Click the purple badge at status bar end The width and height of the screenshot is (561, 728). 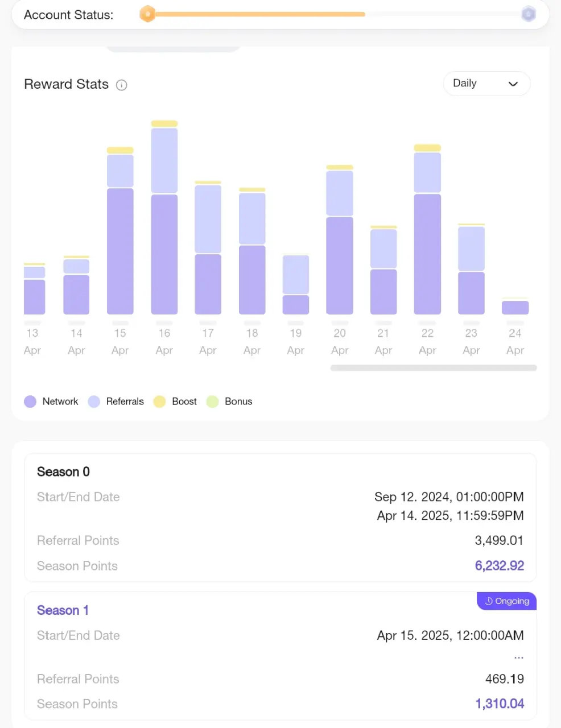(x=529, y=14)
